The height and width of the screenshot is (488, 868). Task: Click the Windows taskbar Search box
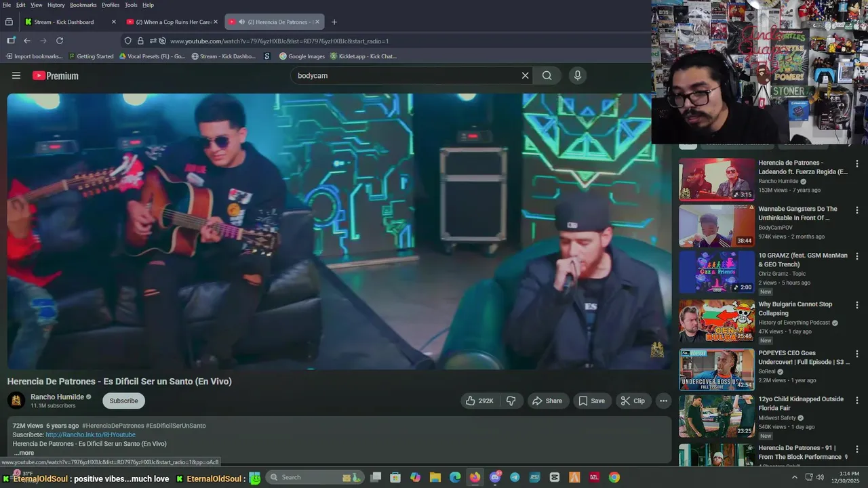pyautogui.click(x=315, y=477)
